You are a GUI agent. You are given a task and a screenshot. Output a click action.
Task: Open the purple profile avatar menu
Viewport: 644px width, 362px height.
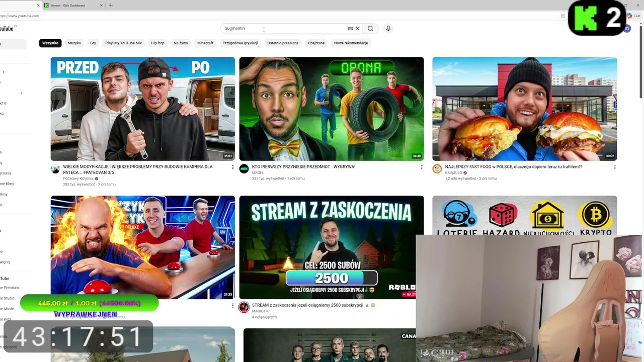pyautogui.click(x=627, y=29)
